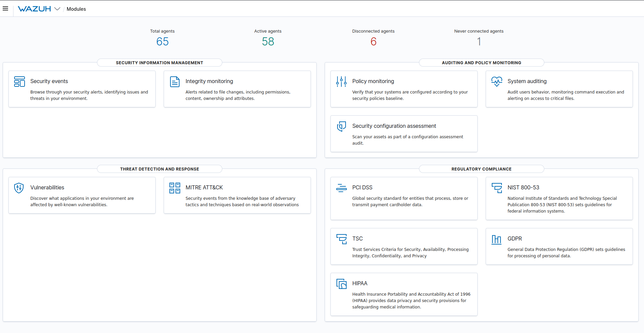Click the GDPR bar chart icon
This screenshot has height=333, width=644.
click(x=496, y=239)
